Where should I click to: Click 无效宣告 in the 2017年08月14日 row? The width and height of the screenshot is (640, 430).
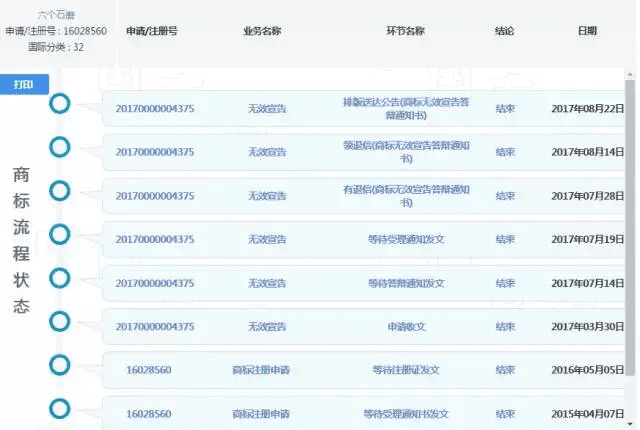(267, 152)
